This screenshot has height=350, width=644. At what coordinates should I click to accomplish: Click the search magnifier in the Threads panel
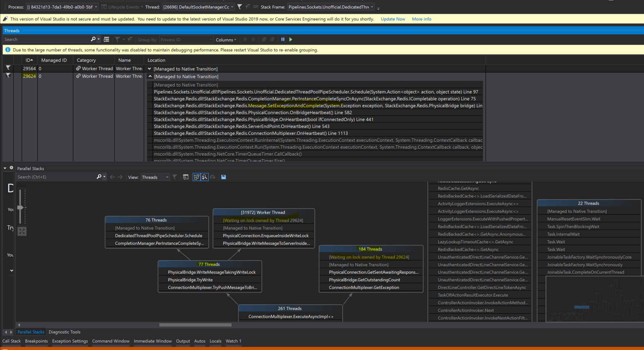[93, 39]
